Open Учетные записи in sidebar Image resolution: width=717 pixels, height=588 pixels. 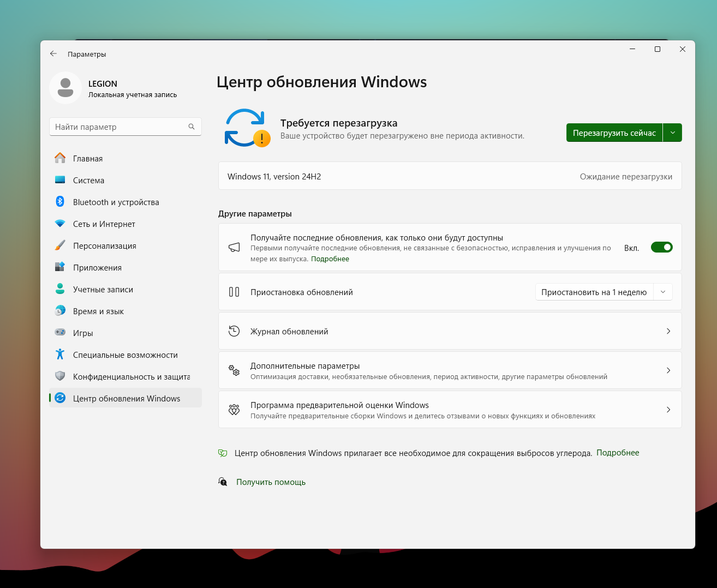(126, 289)
